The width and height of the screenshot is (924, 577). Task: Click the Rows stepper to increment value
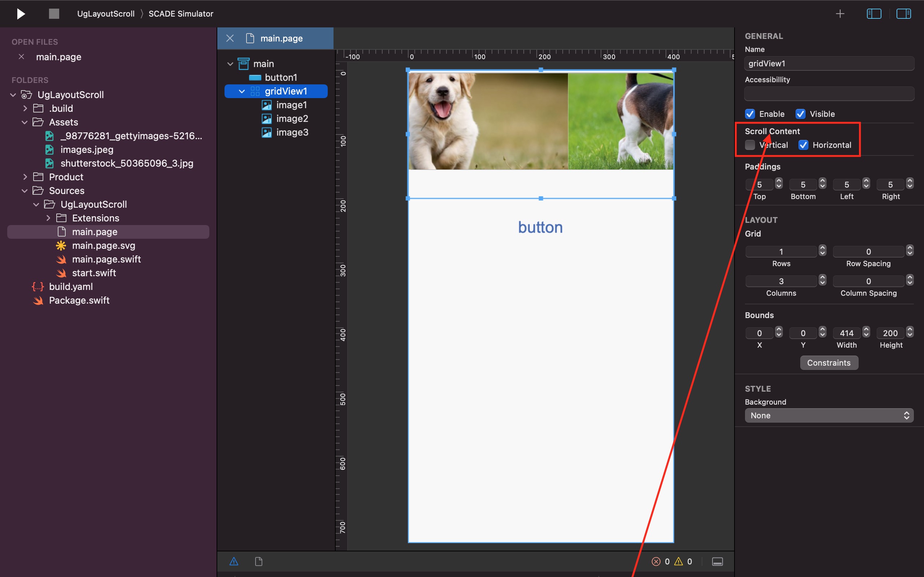click(x=823, y=248)
